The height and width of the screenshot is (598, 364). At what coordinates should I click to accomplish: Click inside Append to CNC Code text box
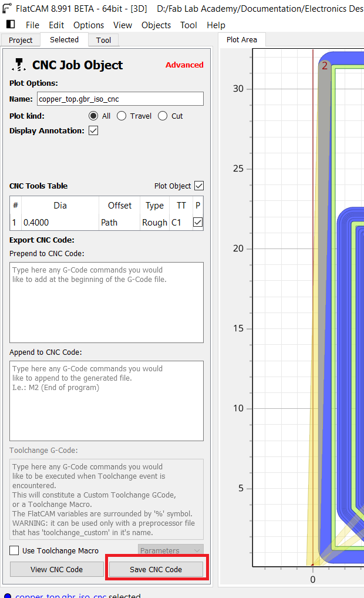(x=106, y=401)
